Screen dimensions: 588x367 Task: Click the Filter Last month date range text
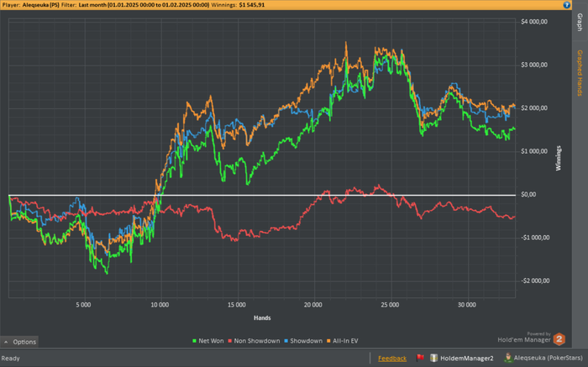coord(135,5)
